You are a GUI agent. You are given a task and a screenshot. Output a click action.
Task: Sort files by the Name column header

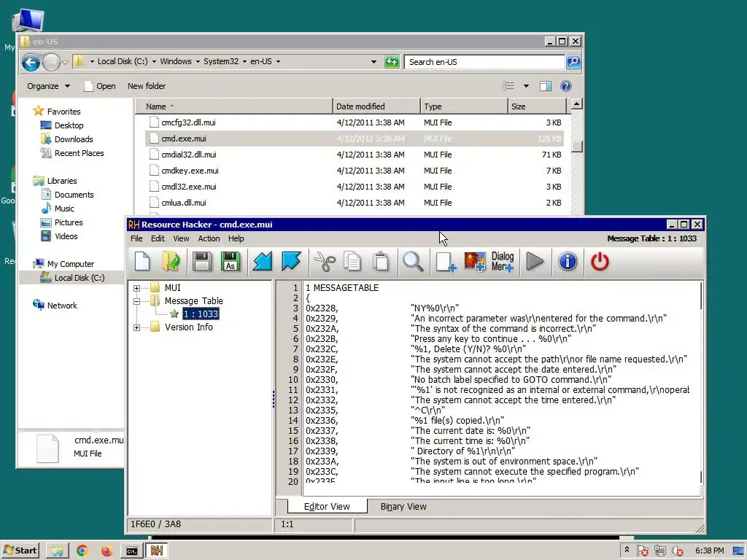click(234, 106)
